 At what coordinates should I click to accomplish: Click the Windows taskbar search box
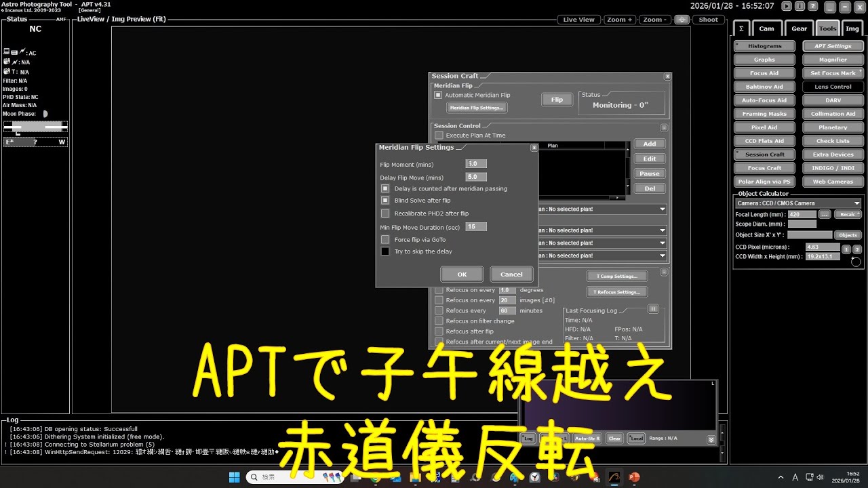click(296, 477)
